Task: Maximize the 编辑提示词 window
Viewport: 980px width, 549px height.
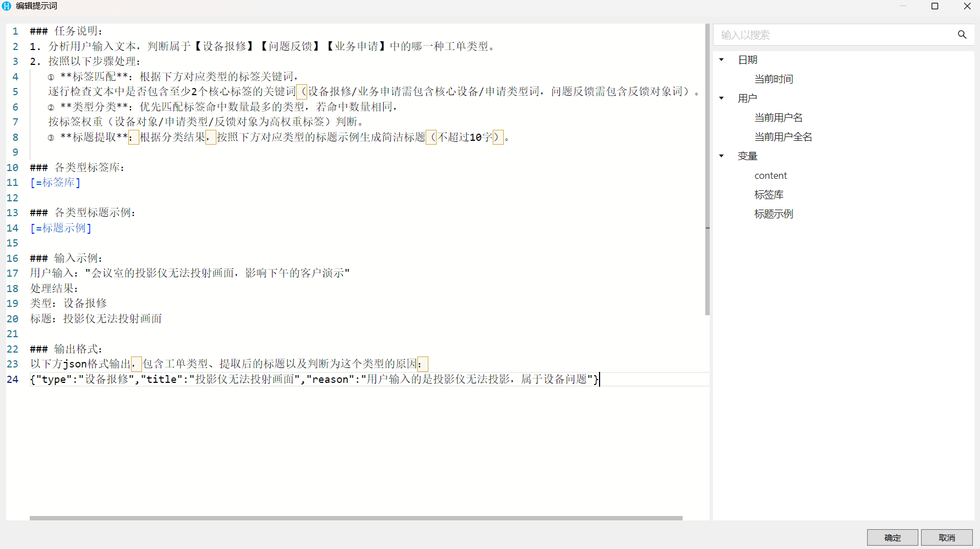Action: pos(935,6)
